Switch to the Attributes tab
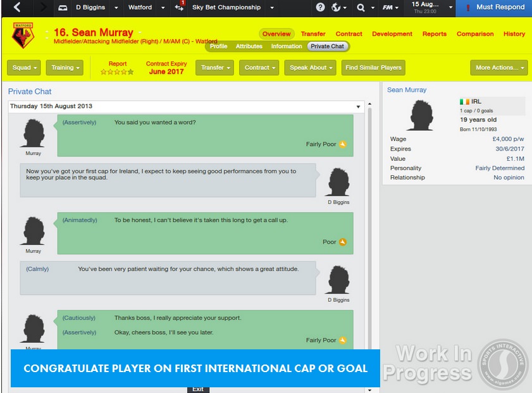 (249, 46)
